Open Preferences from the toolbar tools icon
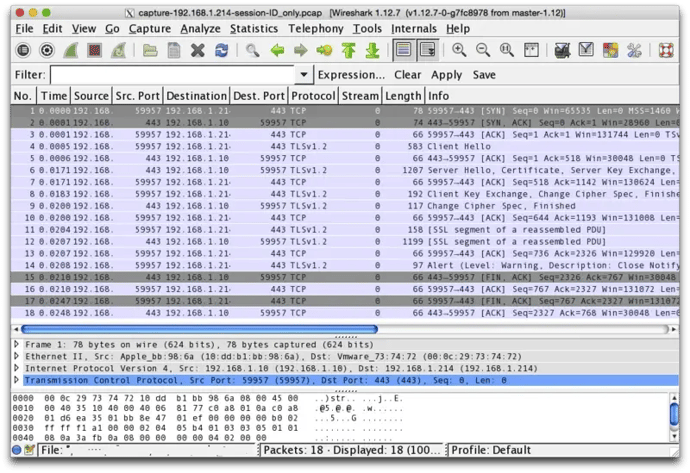The height and width of the screenshot is (473, 690). 634,50
